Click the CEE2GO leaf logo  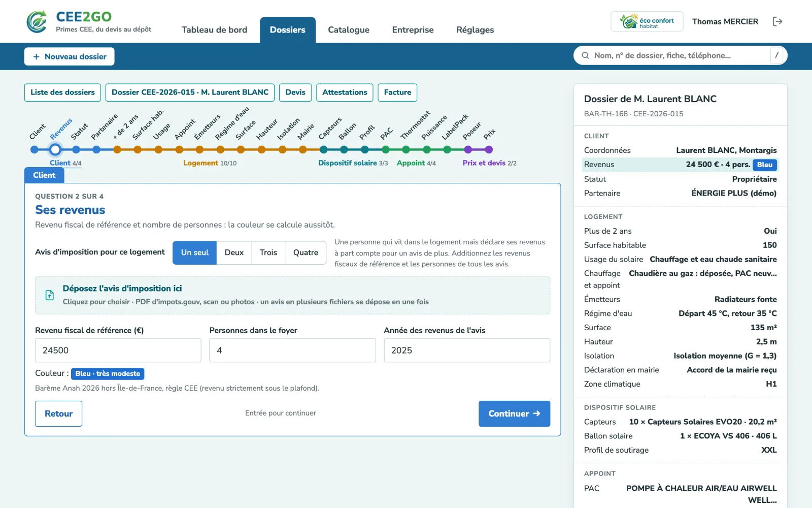click(37, 21)
